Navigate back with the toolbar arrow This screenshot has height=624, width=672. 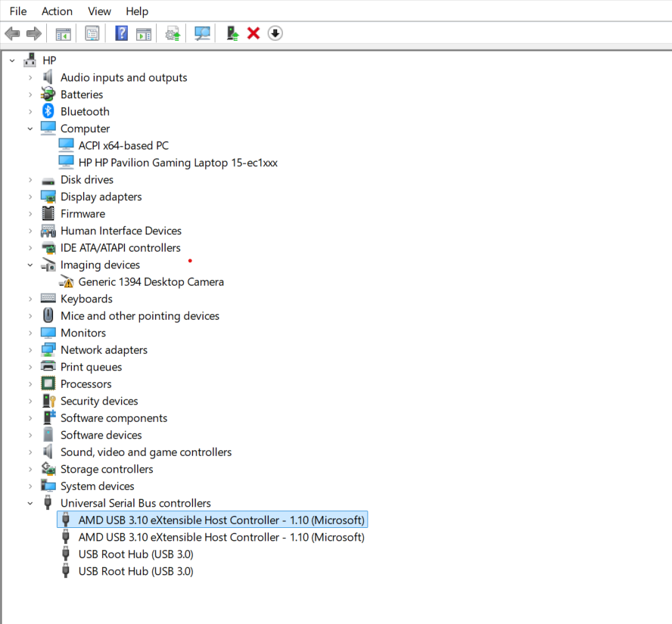(12, 33)
